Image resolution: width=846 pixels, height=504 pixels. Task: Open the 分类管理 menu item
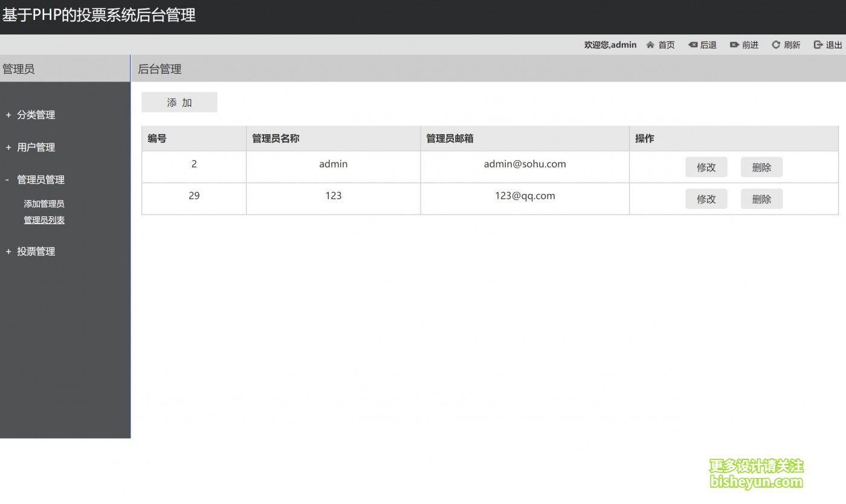[36, 115]
